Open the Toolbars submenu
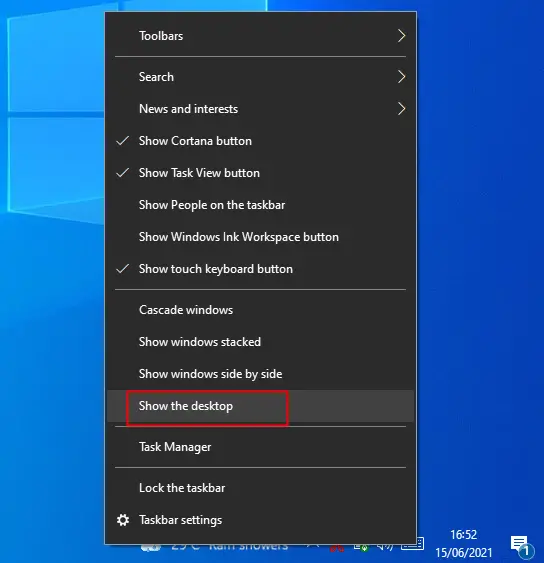Image resolution: width=544 pixels, height=563 pixels. (261, 36)
